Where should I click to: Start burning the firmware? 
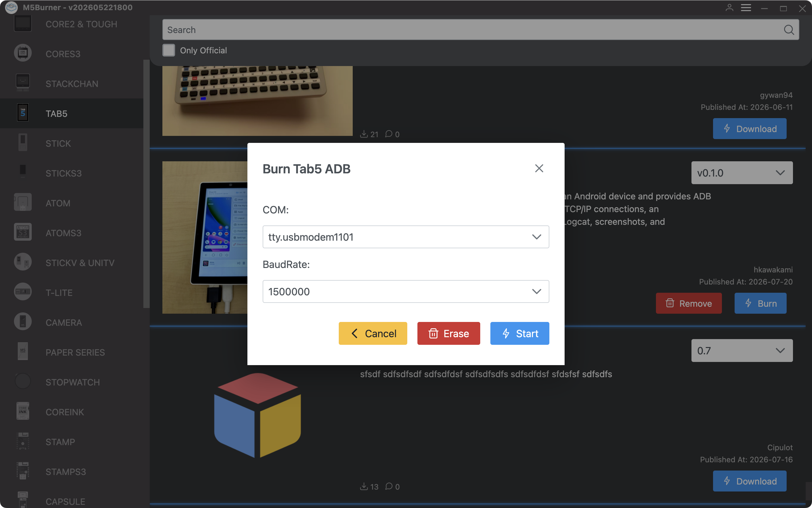pyautogui.click(x=520, y=333)
